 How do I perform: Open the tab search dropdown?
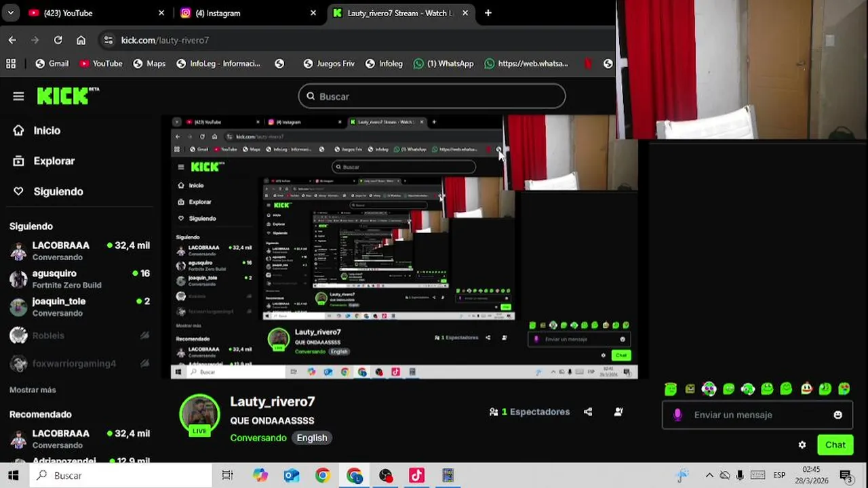coord(10,13)
